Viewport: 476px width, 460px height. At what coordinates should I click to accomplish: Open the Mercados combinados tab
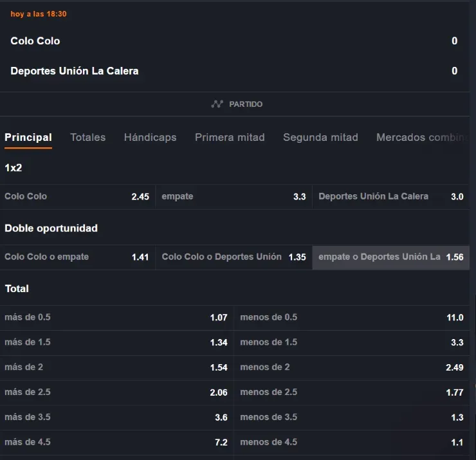[x=421, y=137]
